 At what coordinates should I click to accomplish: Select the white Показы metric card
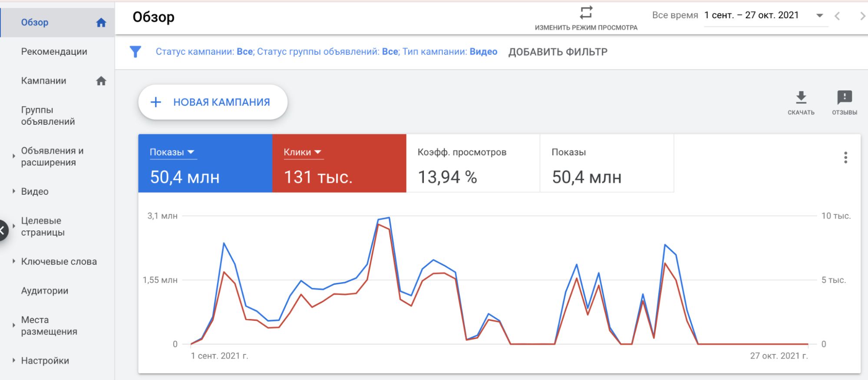point(607,163)
